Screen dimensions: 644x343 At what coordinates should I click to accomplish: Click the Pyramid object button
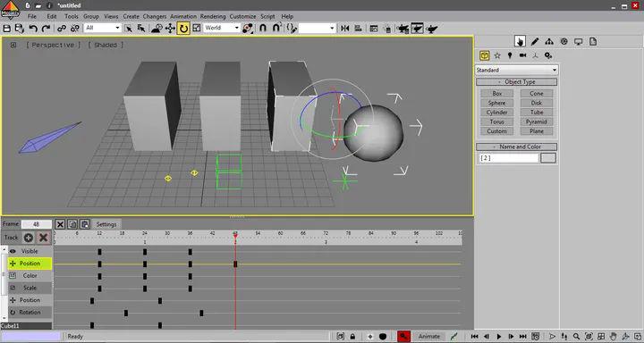click(537, 121)
